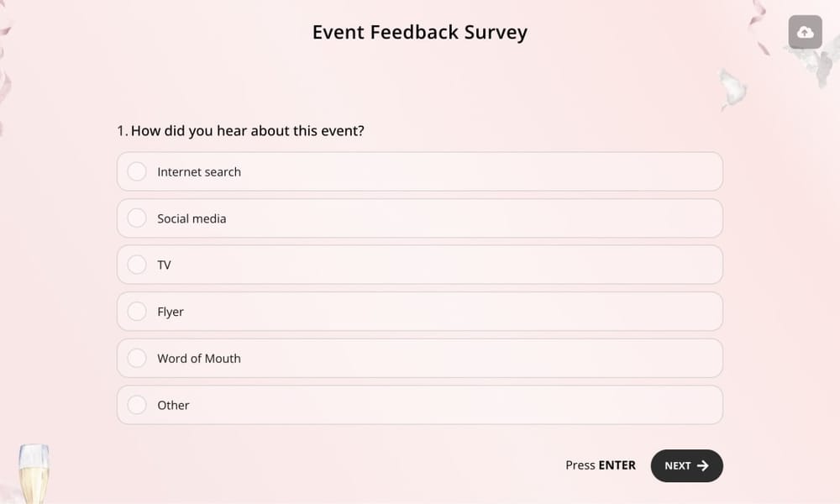Click the "Word of Mouth" answer card
This screenshot has width=840, height=504.
pos(419,357)
